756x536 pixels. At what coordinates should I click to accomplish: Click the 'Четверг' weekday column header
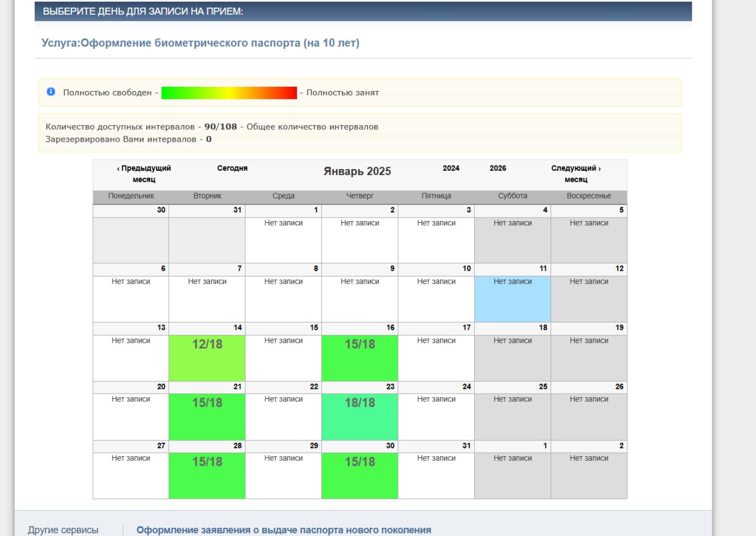click(360, 196)
